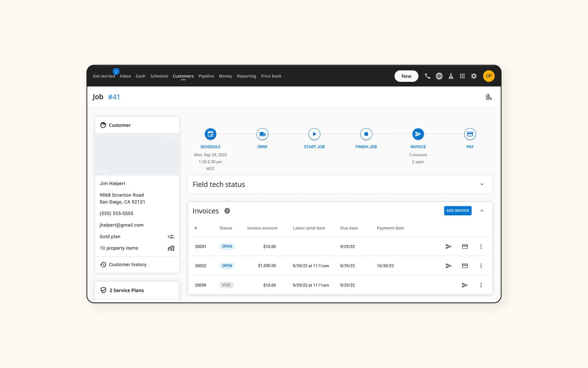The image size is (588, 368).
Task: Click invoice number 20001
Action: pos(200,247)
